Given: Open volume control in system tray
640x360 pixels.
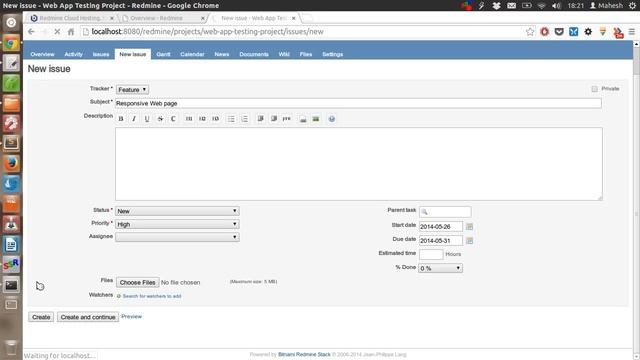Looking at the screenshot, I should click(x=556, y=6).
